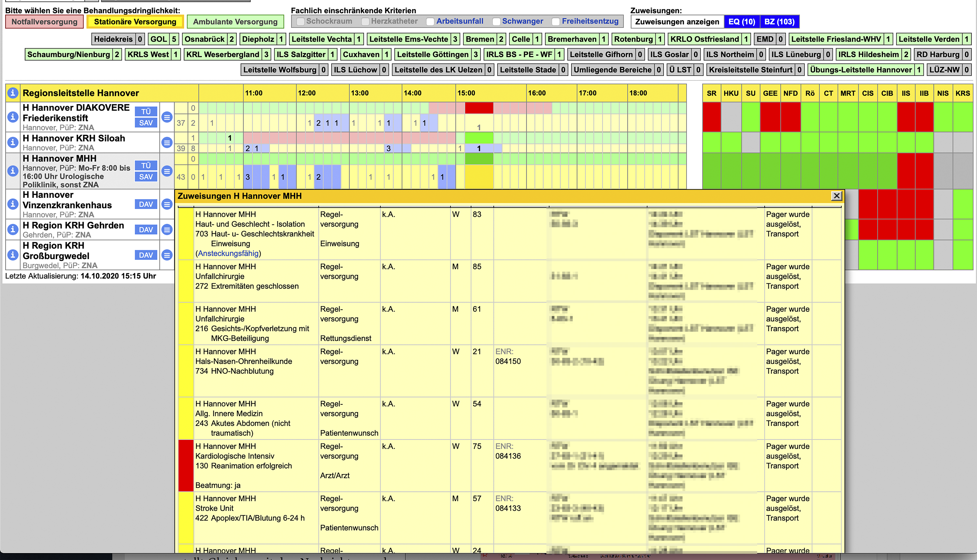
Task: Open info icon for KRH Siloah
Action: coord(13,142)
